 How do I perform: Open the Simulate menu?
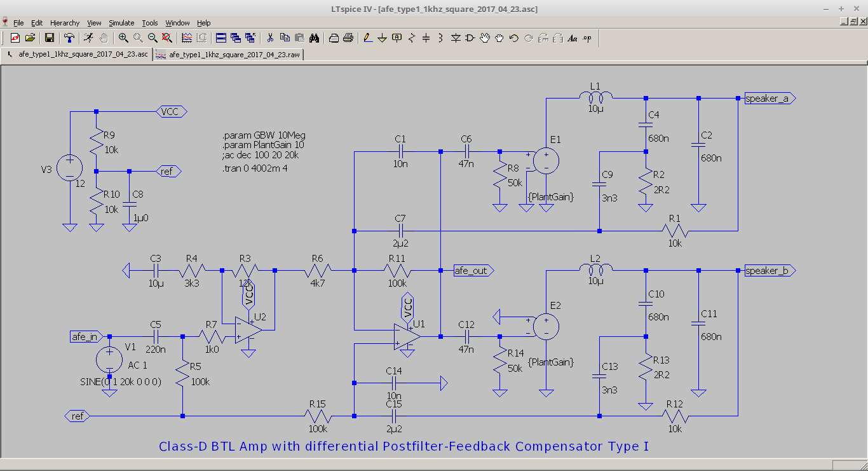coord(121,23)
